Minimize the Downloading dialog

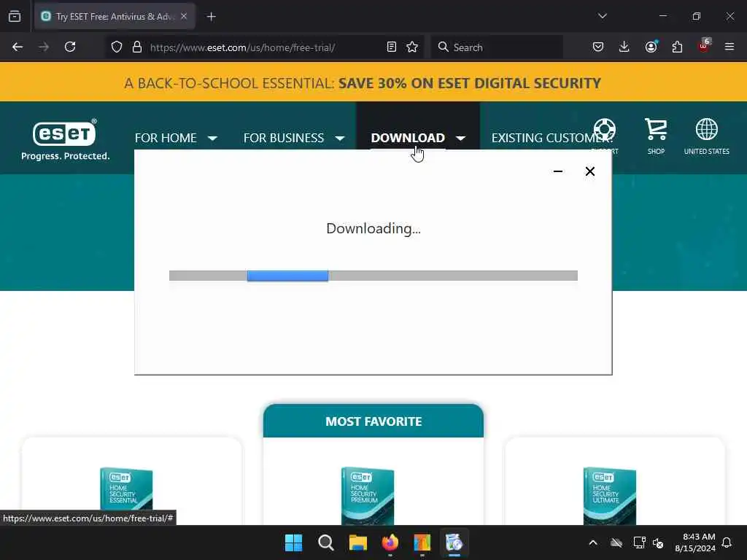click(x=558, y=171)
